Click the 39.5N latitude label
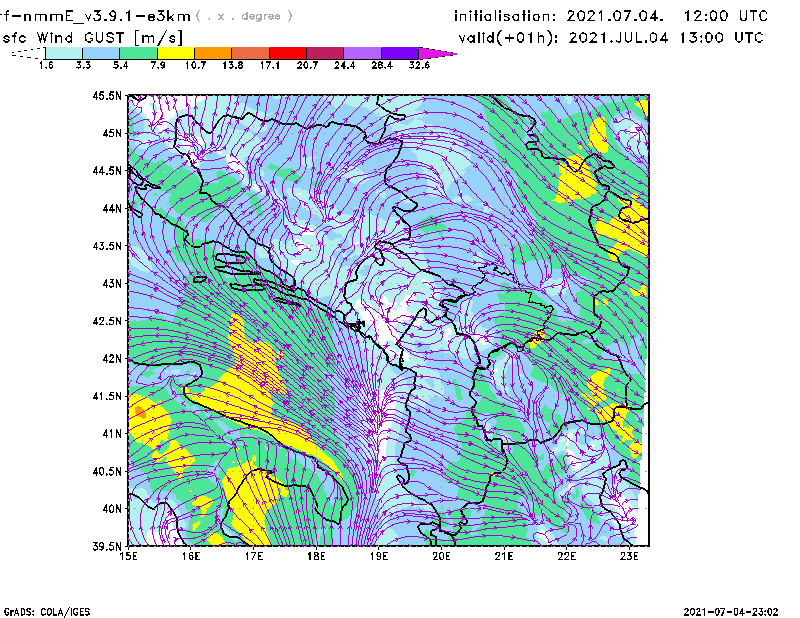 point(108,547)
